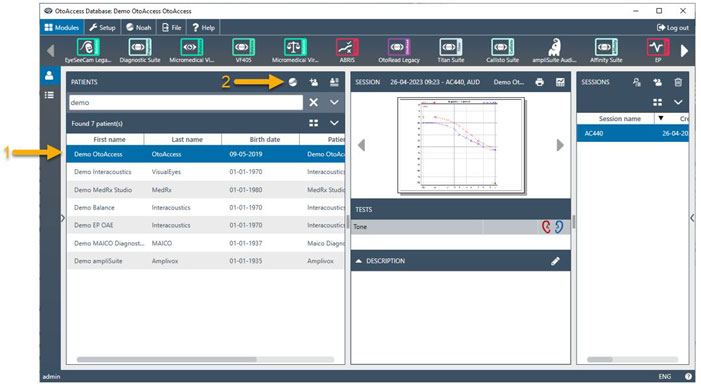701x384 pixels.
Task: Expand the patient search options chevron
Action: [334, 102]
